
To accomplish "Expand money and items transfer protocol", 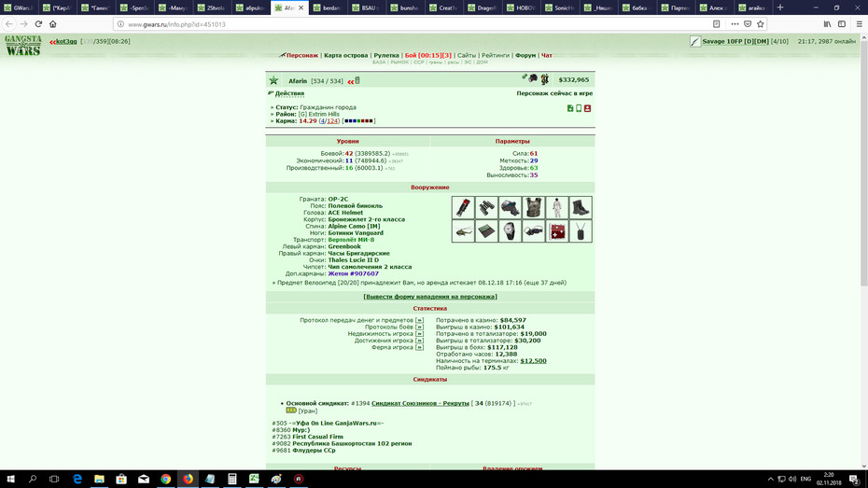I will click(x=419, y=320).
